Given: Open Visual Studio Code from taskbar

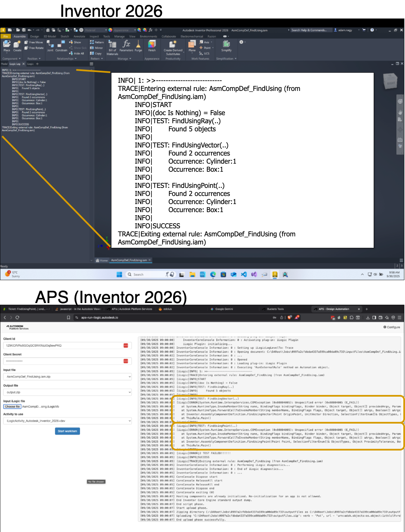Looking at the screenshot, I should [244, 274].
